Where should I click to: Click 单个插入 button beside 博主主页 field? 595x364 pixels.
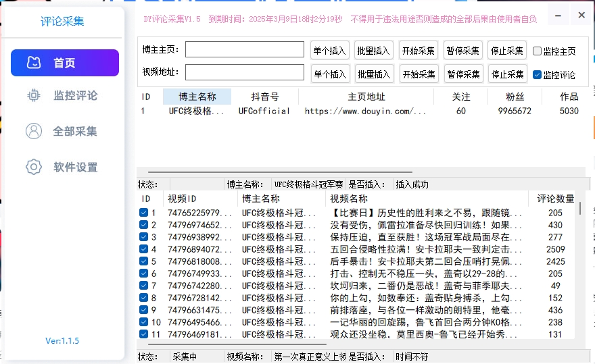pyautogui.click(x=329, y=50)
